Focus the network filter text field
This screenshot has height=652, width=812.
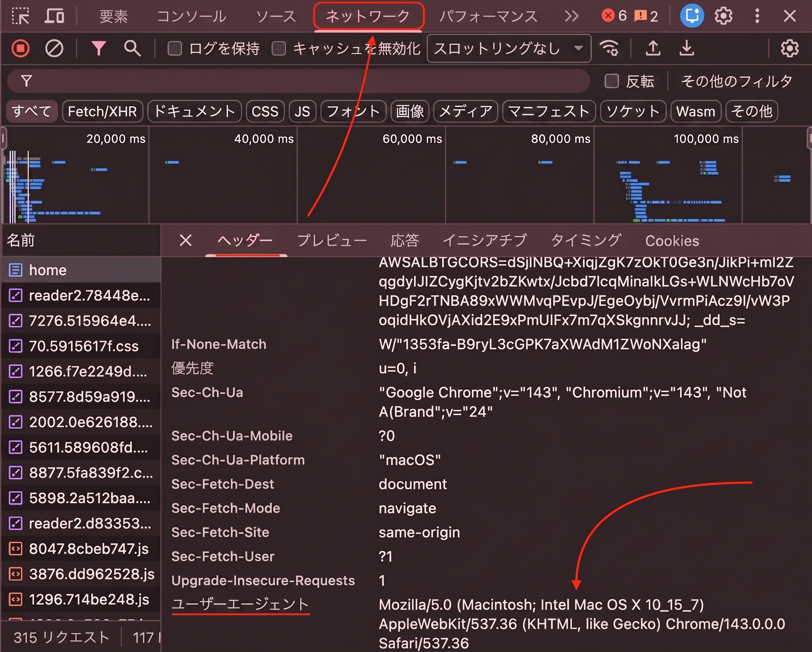coord(299,81)
